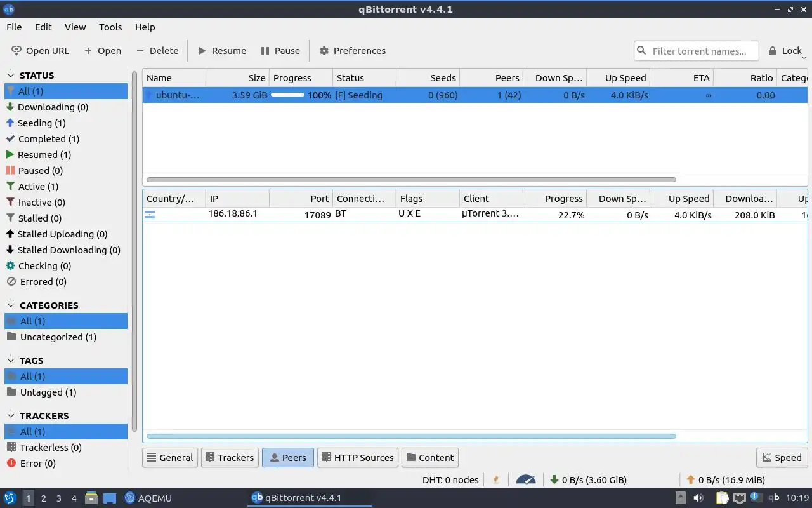Screen dimensions: 812x508
Task: Collapse the TRACKERS section
Action: (11, 416)
